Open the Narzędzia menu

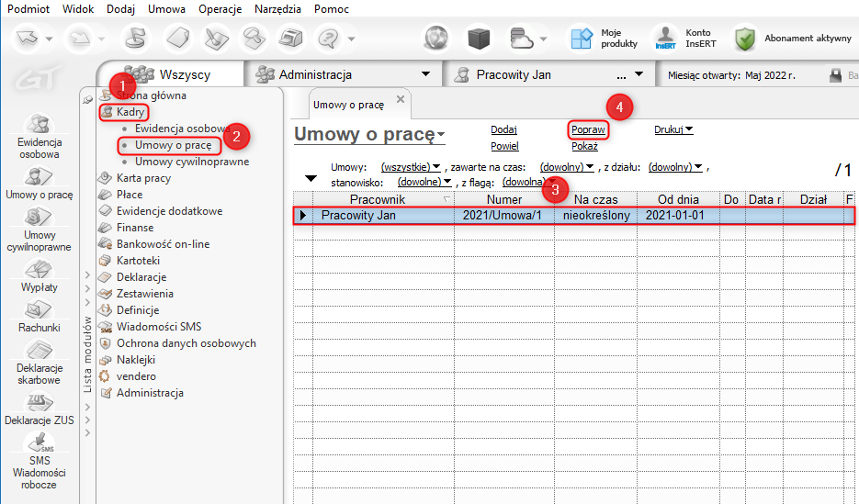[277, 9]
